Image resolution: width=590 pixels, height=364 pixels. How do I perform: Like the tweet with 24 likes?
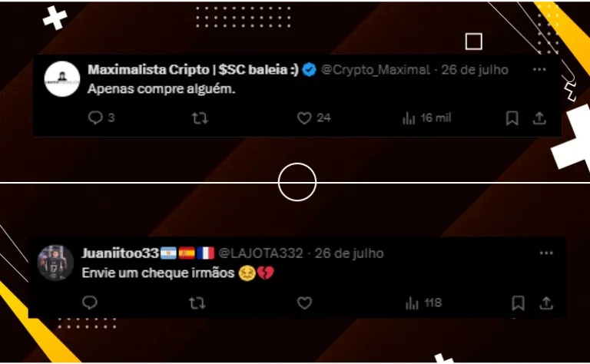(304, 118)
